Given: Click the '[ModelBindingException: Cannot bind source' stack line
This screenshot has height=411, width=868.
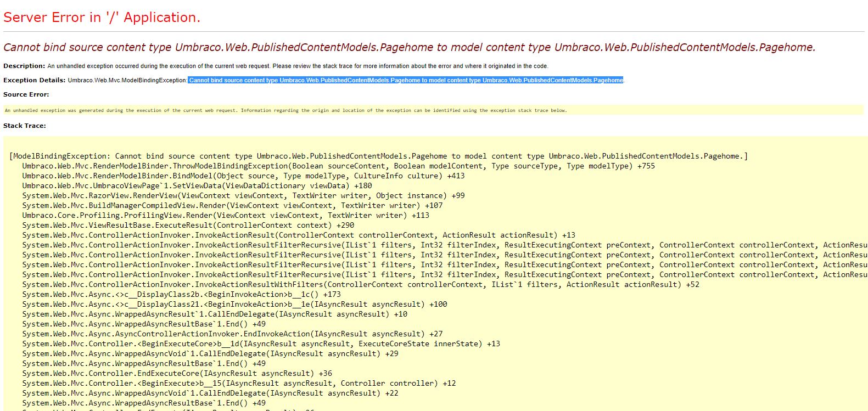Looking at the screenshot, I should coord(379,156).
